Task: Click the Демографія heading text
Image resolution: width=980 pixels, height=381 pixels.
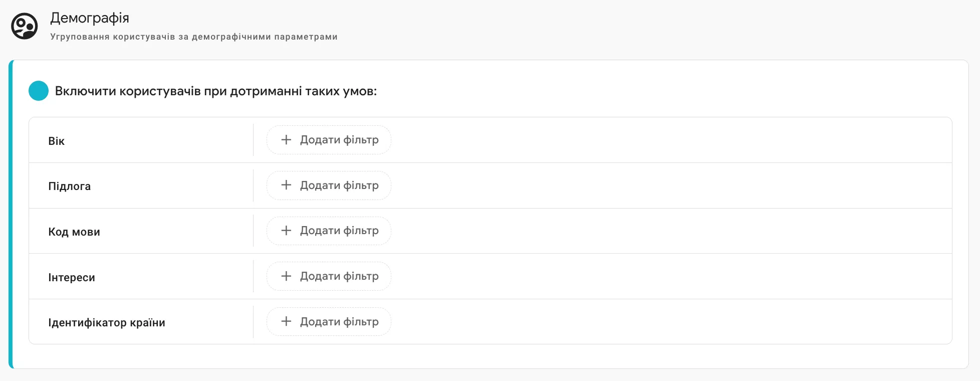Action: (89, 18)
